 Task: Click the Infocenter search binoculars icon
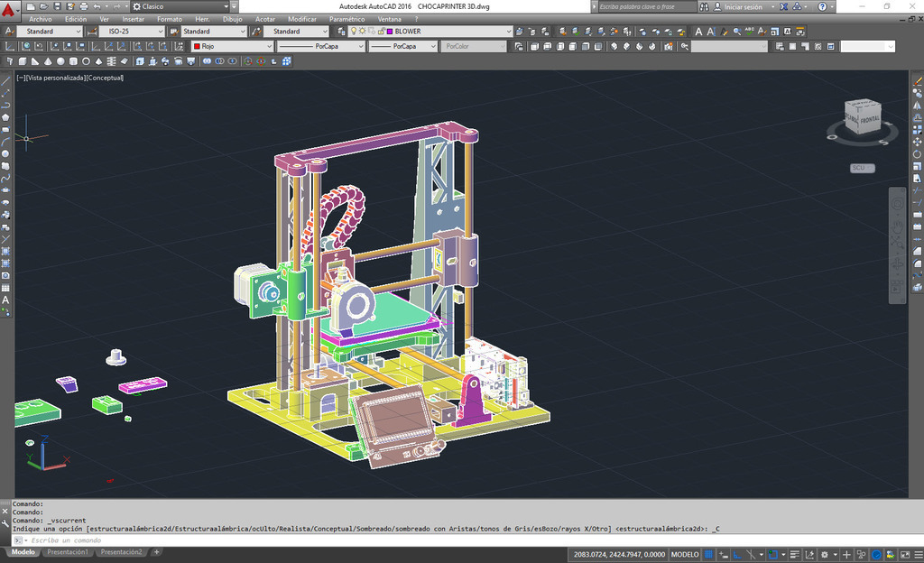coord(706,6)
